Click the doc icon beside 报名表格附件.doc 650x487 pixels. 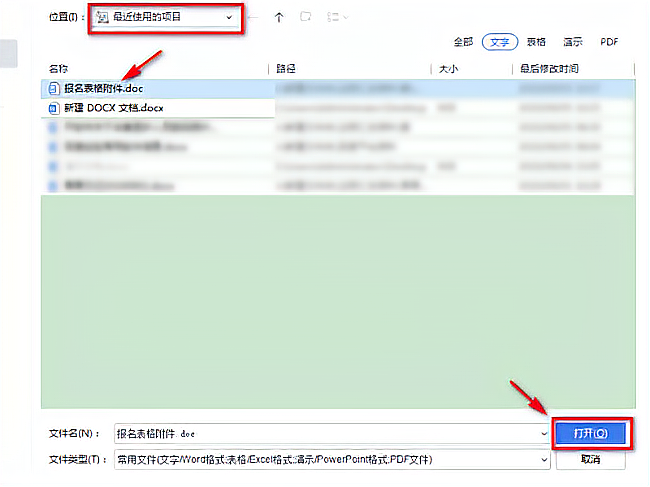pos(53,89)
